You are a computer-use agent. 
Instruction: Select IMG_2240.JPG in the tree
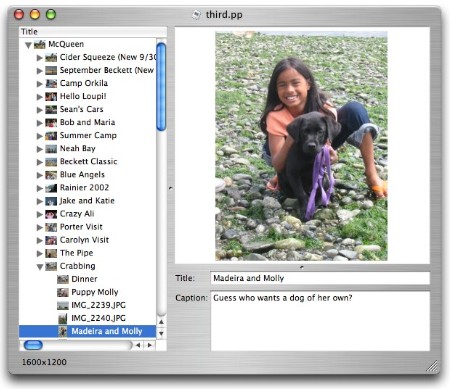click(88, 319)
